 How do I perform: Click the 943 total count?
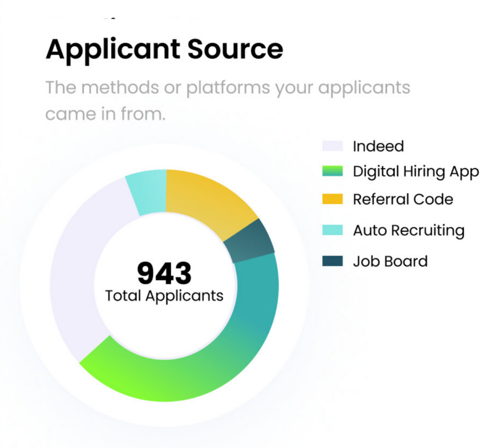[165, 273]
